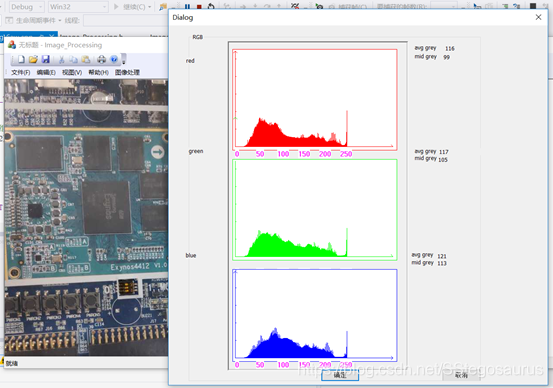This screenshot has height=388, width=553.
Task: Click blue avg grey value 121
Action: 442,256
